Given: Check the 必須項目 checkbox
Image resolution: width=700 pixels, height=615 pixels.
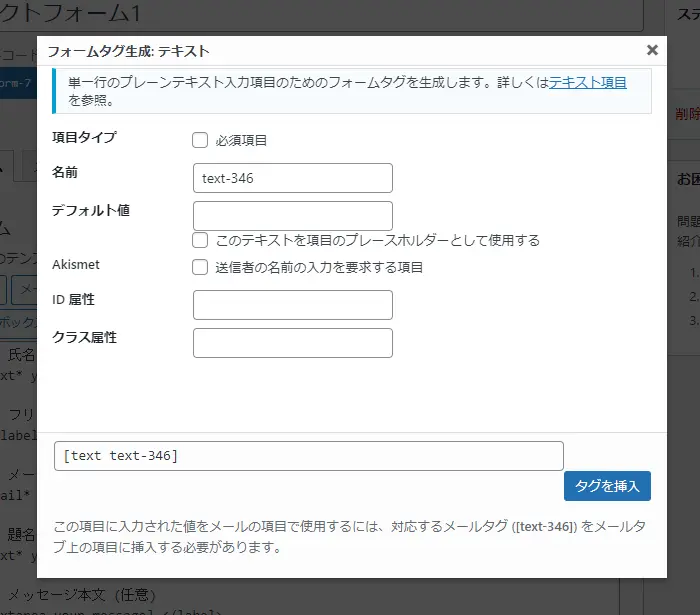Looking at the screenshot, I should 200,140.
